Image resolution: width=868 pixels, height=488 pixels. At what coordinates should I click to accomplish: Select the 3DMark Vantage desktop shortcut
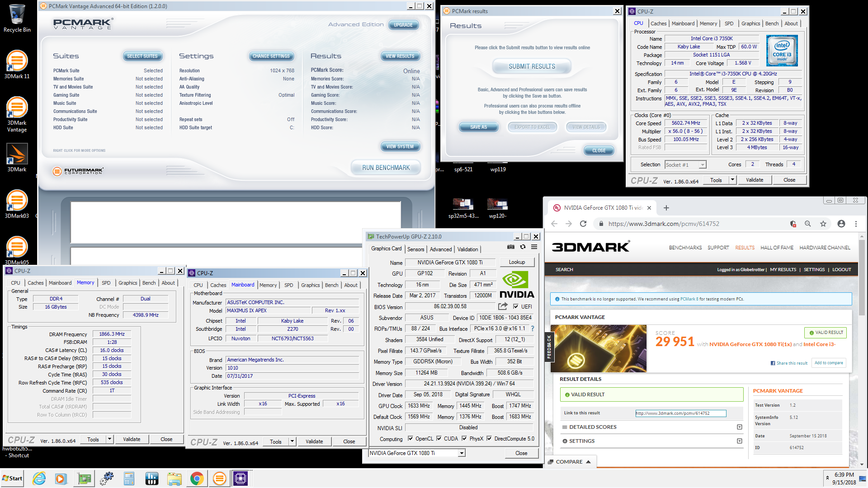pyautogui.click(x=17, y=114)
